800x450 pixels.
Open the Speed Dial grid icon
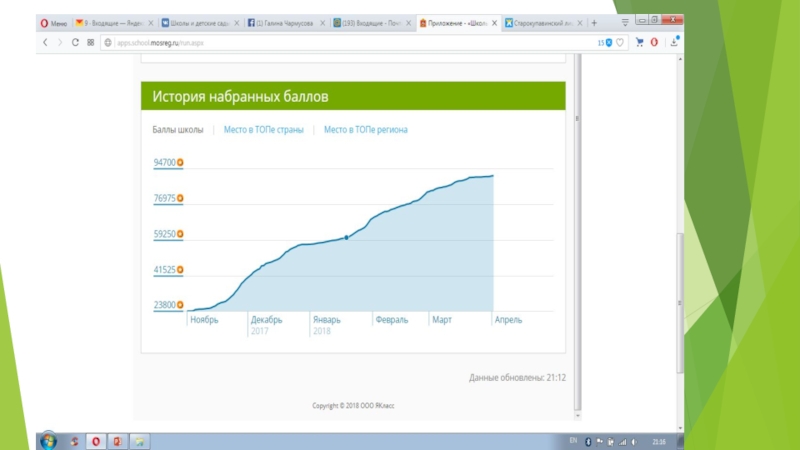coord(90,43)
